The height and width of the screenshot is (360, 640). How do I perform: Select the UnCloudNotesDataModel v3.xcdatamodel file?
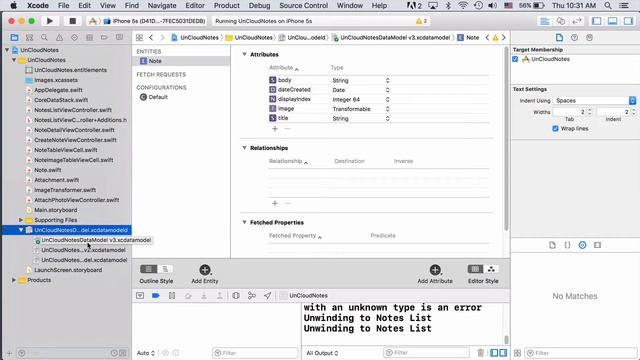tap(96, 240)
